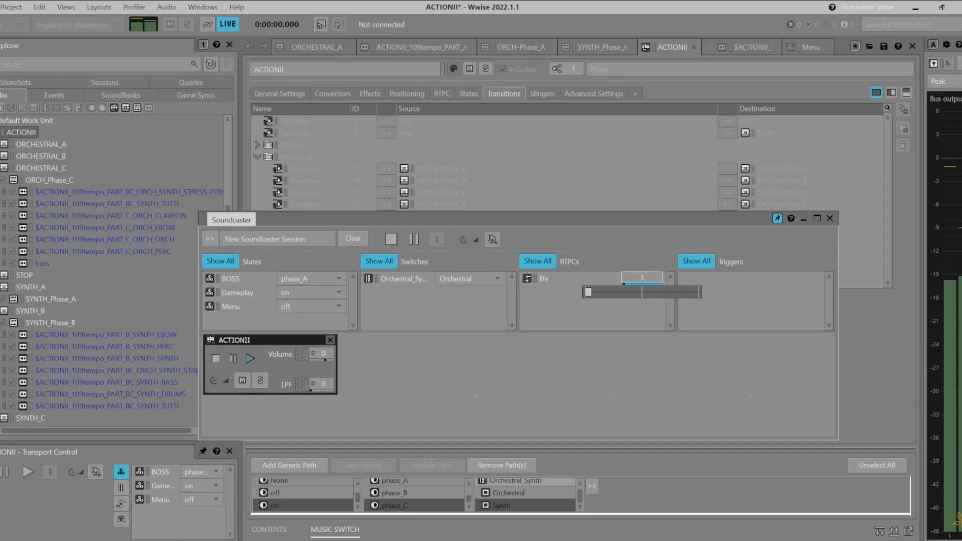Viewport: 962px width, 541px height.
Task: Open the Windows menu
Action: click(202, 7)
